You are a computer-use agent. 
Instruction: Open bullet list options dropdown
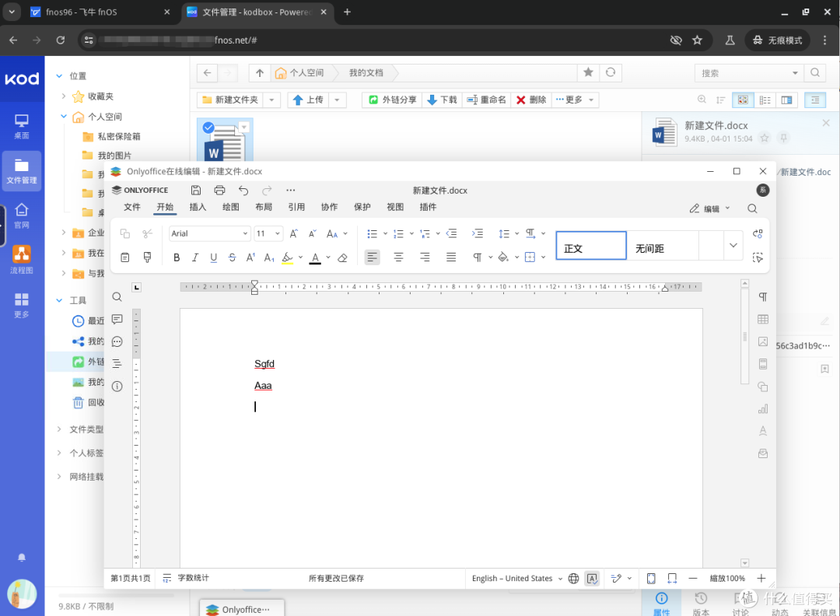pyautogui.click(x=385, y=233)
